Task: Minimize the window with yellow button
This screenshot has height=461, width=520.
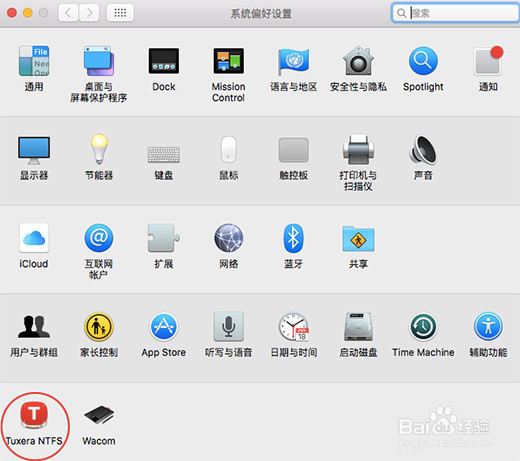Action: pos(28,13)
